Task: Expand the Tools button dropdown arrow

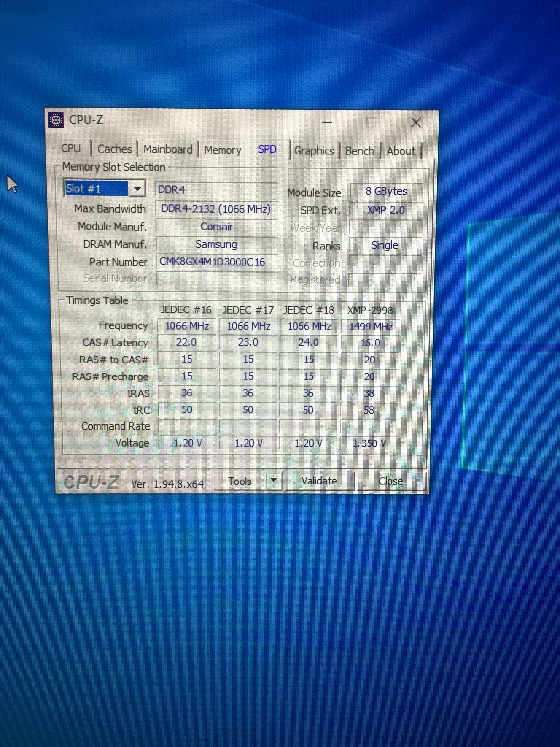Action: click(x=274, y=480)
